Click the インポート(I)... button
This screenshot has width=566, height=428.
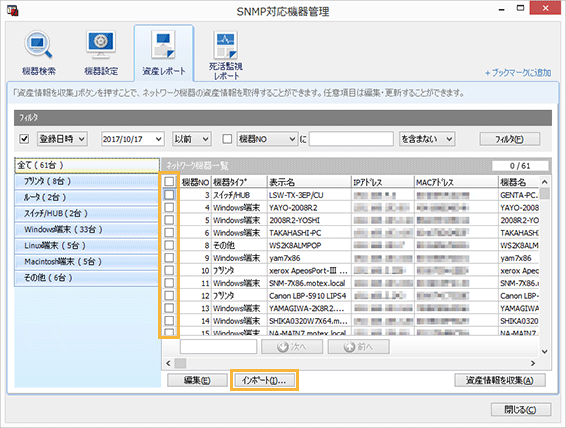click(264, 380)
